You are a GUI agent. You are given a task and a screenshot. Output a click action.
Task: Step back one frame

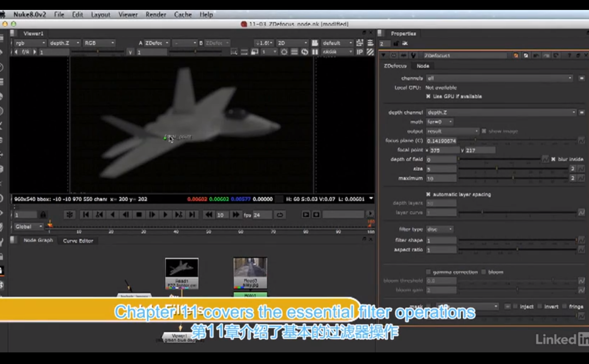pyautogui.click(x=126, y=215)
